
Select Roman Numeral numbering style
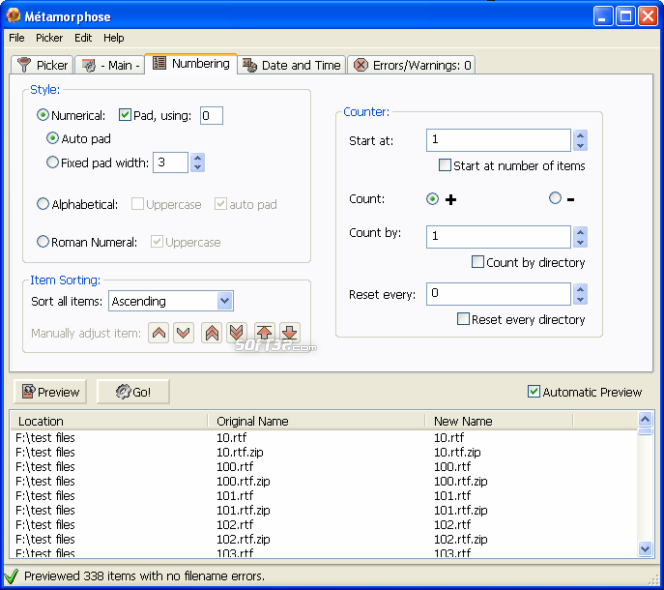(x=42, y=241)
